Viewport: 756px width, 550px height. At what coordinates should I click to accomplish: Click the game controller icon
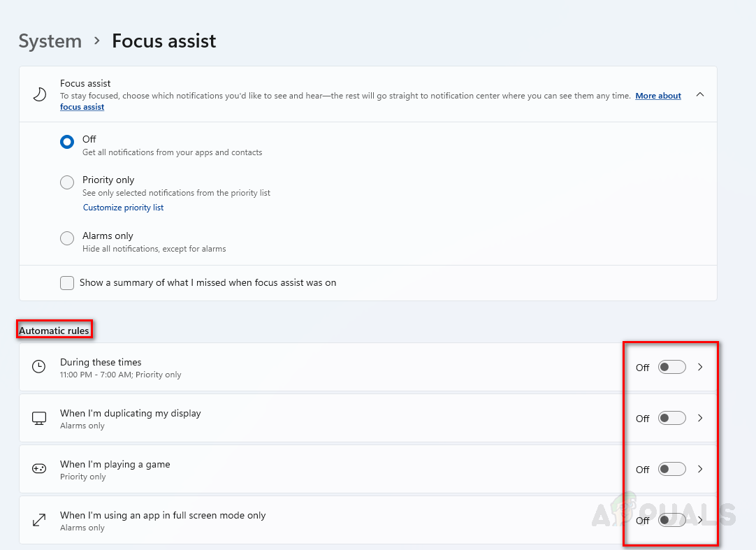coord(39,469)
